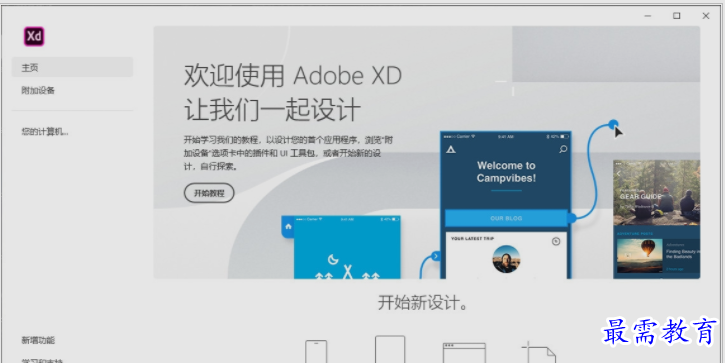725x363 pixels.
Task: Click the 让我们一起设计 heading line
Action: 272,109
